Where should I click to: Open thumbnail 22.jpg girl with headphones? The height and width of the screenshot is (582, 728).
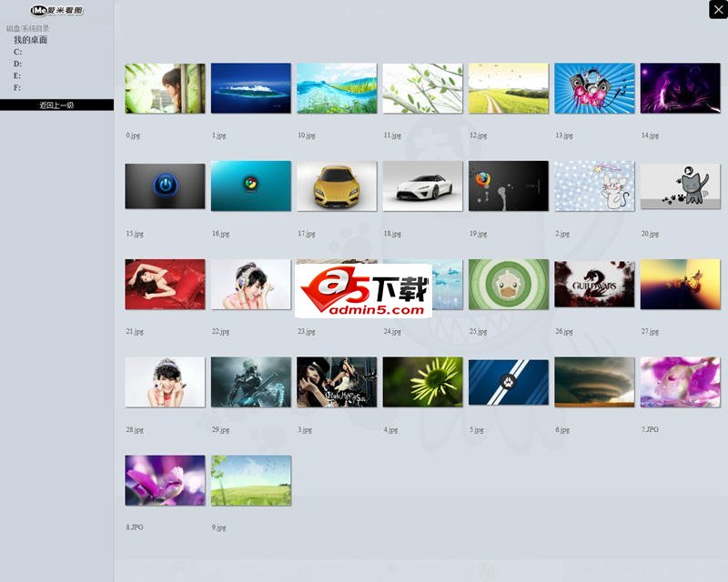[251, 284]
